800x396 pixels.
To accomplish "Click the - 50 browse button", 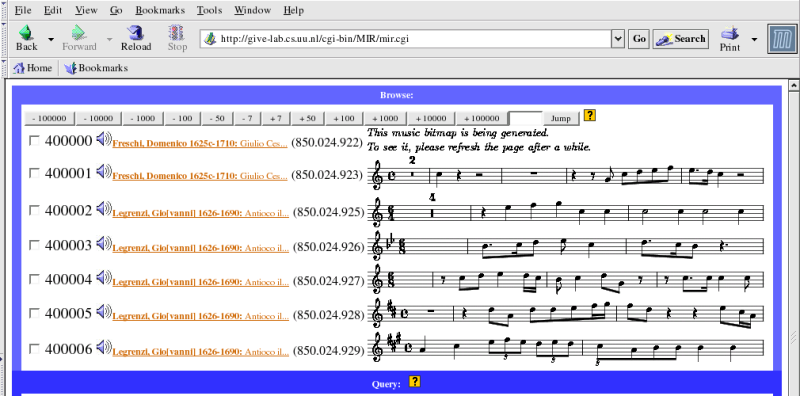I will pyautogui.click(x=217, y=118).
